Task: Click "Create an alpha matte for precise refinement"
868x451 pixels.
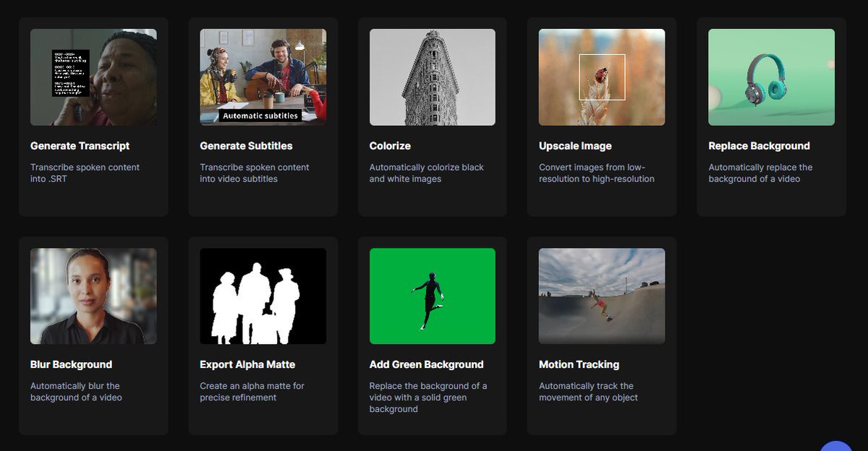Action: coord(252,392)
